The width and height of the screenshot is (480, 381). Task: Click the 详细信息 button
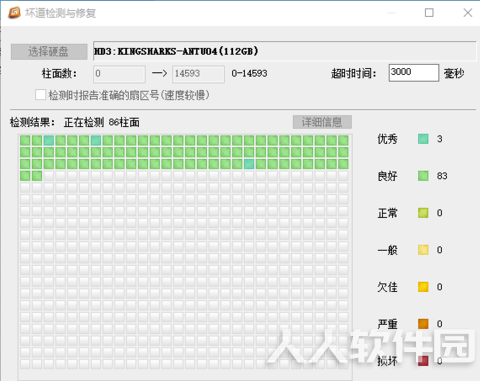322,122
